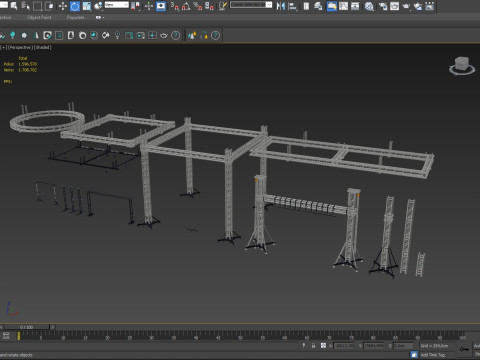Click the time slider's right arrow
This screenshot has width=480, height=360.
(x=52, y=327)
